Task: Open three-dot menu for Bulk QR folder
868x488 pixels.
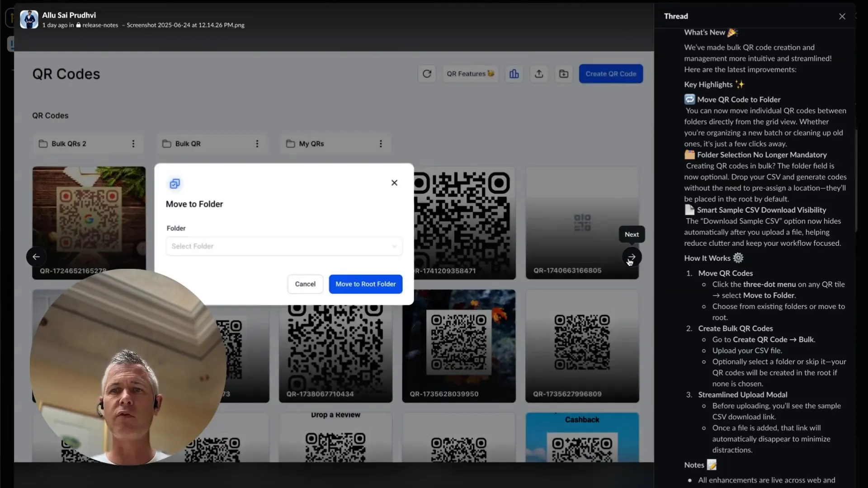Action: point(257,144)
